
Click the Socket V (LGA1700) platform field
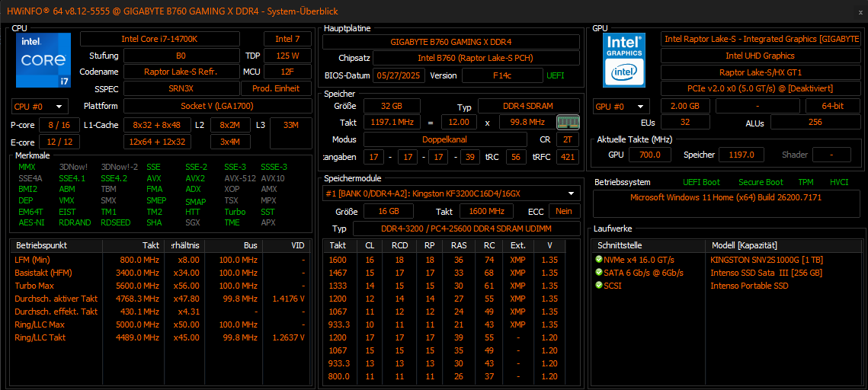pos(217,106)
